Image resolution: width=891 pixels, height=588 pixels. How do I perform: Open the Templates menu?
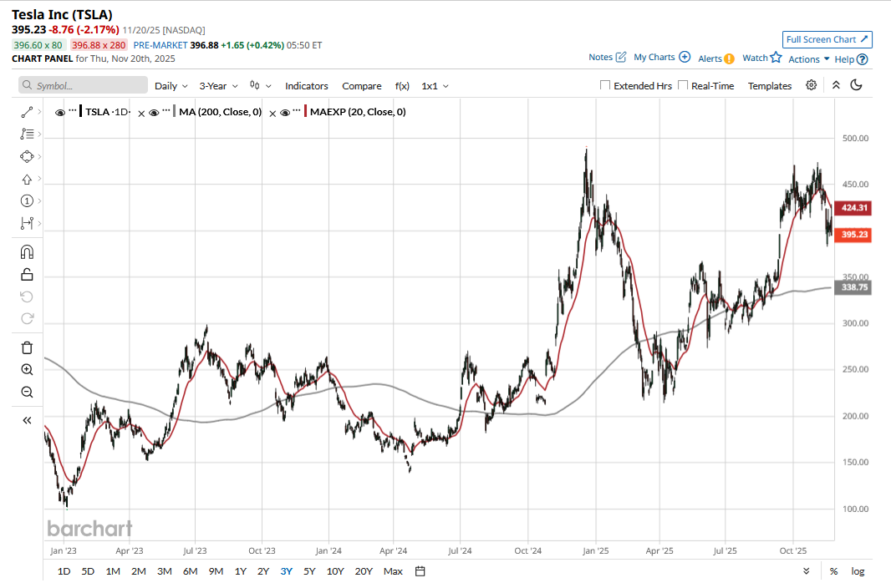(x=770, y=86)
